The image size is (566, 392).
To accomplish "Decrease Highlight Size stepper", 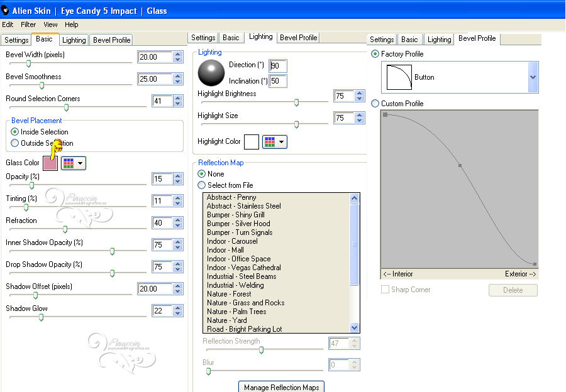I will (359, 121).
